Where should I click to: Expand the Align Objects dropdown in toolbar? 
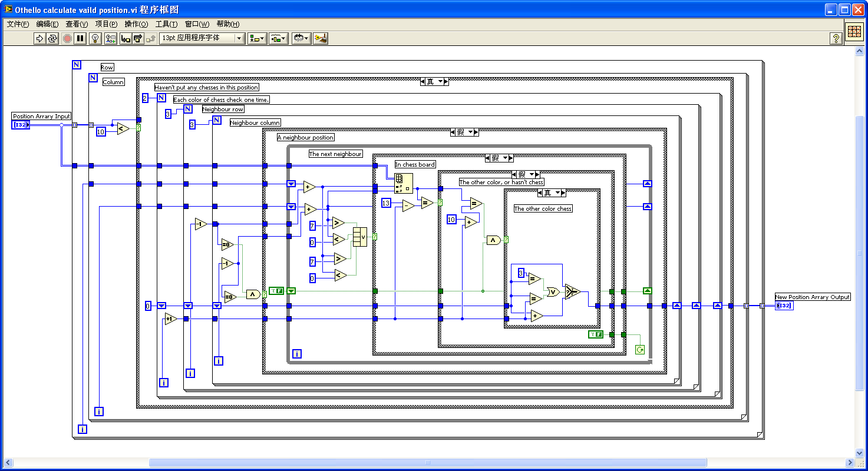pos(257,38)
